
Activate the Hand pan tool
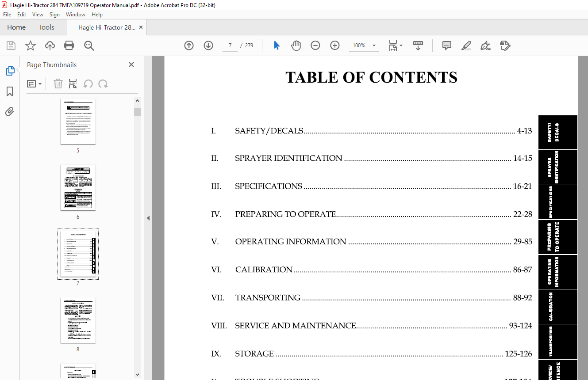[296, 46]
